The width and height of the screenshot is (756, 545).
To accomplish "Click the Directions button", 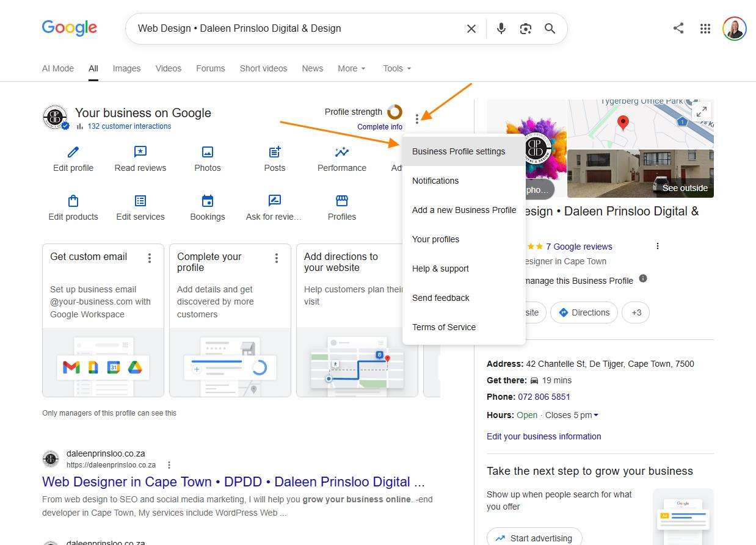I will [584, 312].
